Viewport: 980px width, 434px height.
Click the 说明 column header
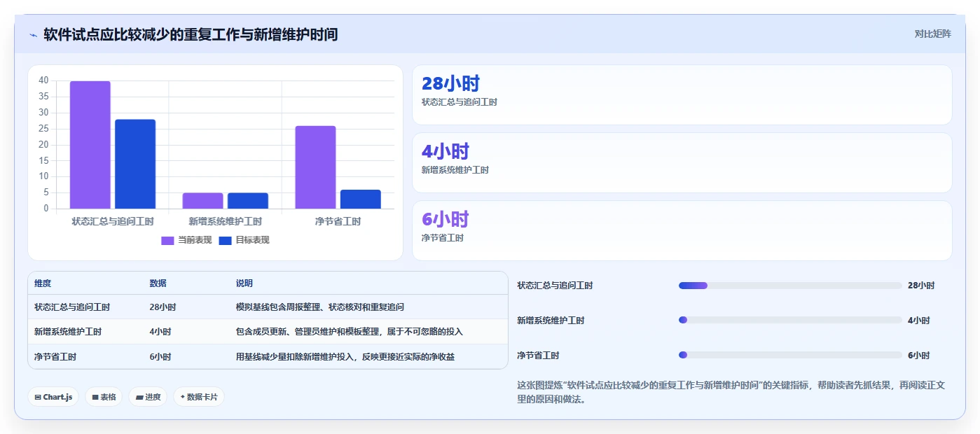point(244,283)
